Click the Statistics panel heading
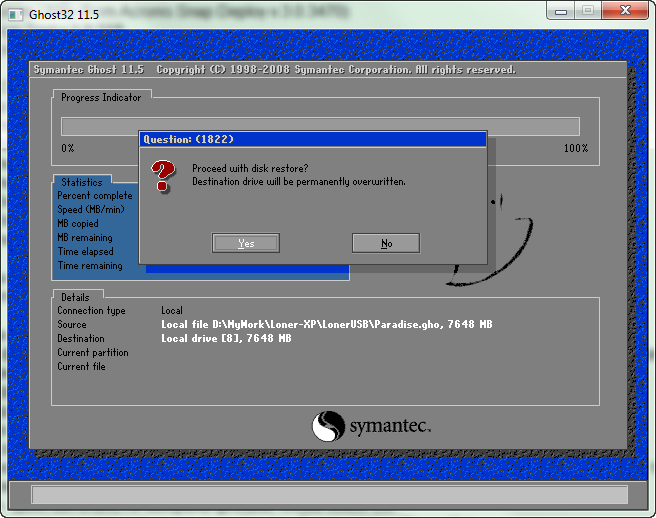This screenshot has height=518, width=656. (81, 182)
